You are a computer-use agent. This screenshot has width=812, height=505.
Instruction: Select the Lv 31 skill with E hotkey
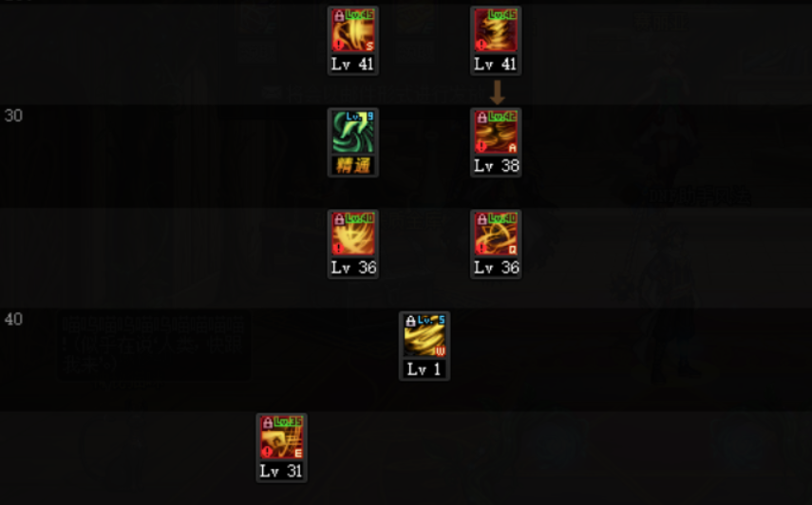(x=282, y=448)
